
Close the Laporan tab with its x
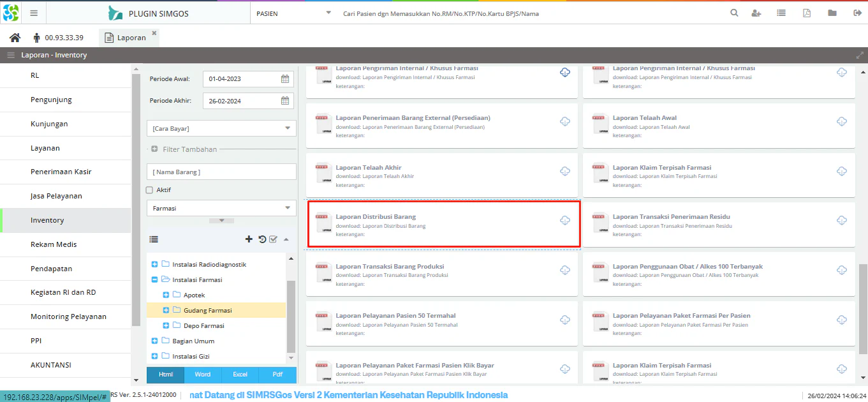pyautogui.click(x=154, y=33)
